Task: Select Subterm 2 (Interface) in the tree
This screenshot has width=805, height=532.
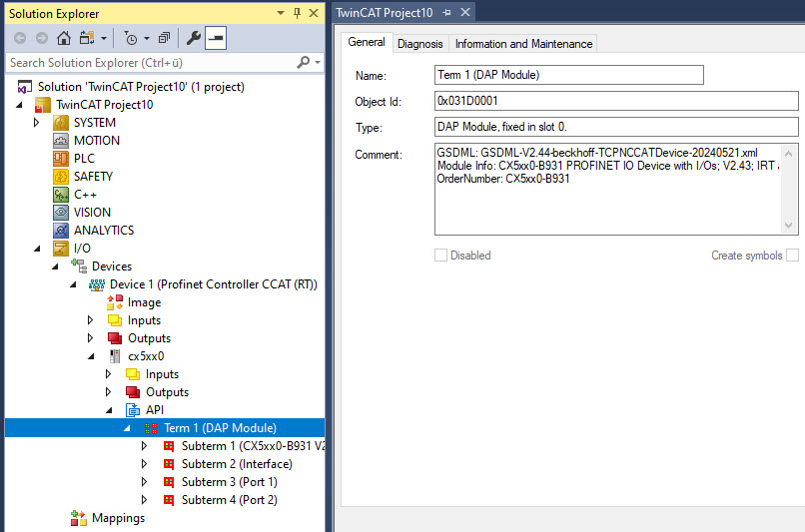Action: point(232,464)
